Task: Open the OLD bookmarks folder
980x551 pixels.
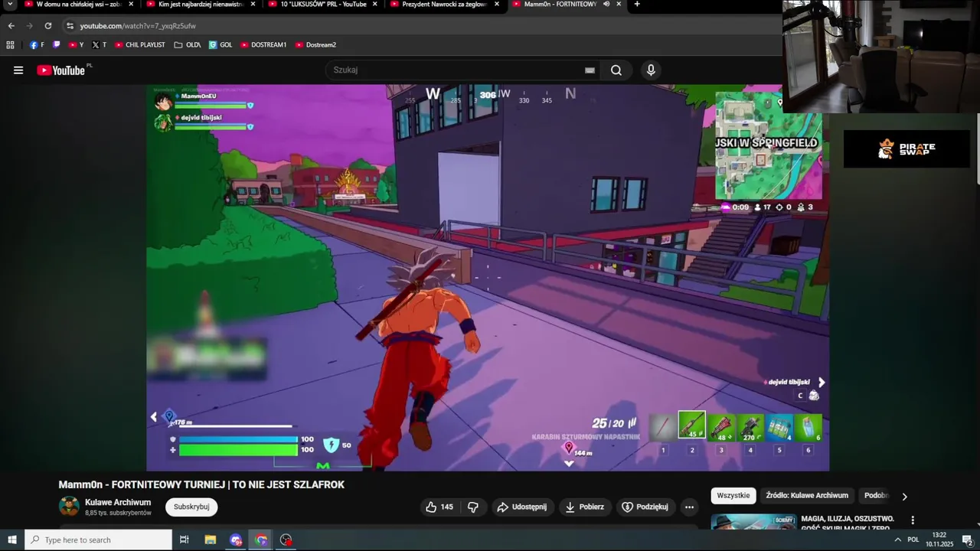Action: [188, 45]
